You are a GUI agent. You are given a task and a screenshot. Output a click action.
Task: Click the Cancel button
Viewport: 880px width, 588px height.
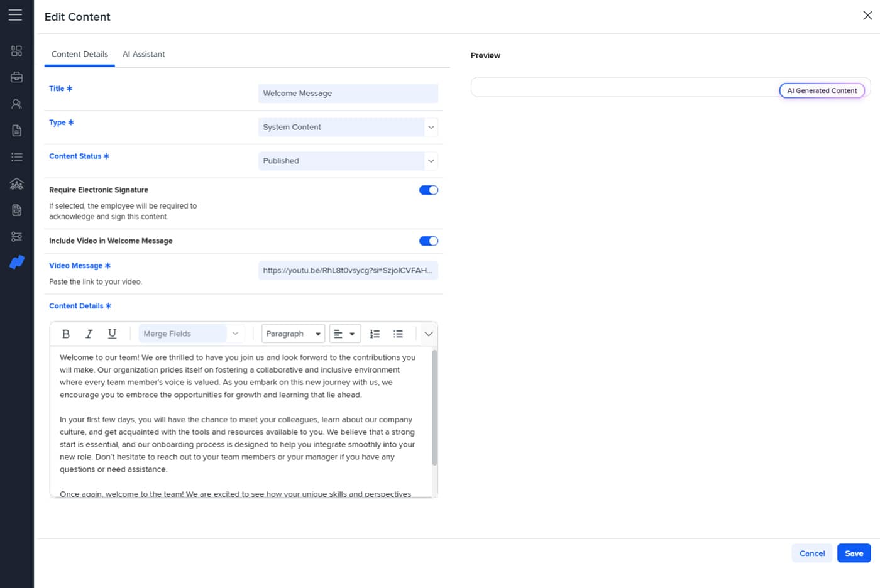(x=812, y=553)
